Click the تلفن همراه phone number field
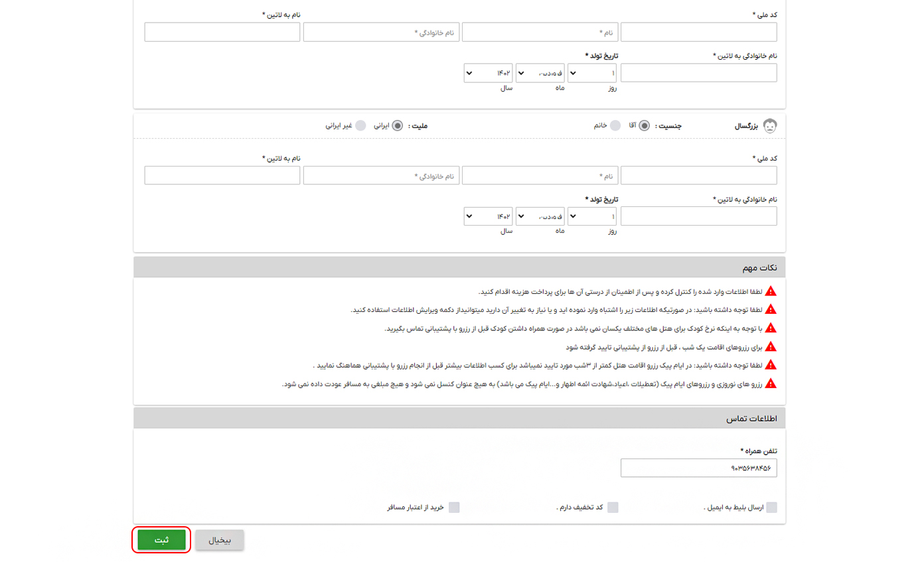The width and height of the screenshot is (924, 562). pos(699,467)
